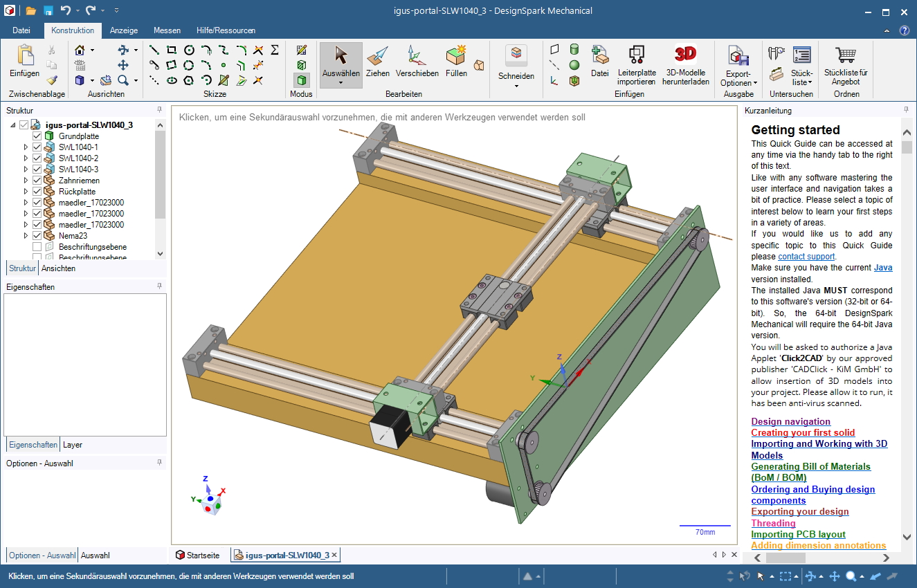Click the help question mark icon

click(904, 30)
